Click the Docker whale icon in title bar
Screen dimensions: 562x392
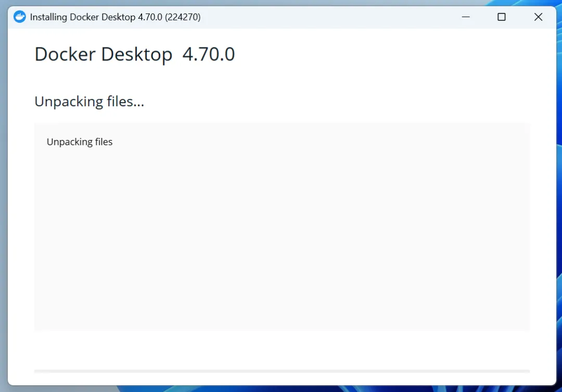(x=20, y=17)
